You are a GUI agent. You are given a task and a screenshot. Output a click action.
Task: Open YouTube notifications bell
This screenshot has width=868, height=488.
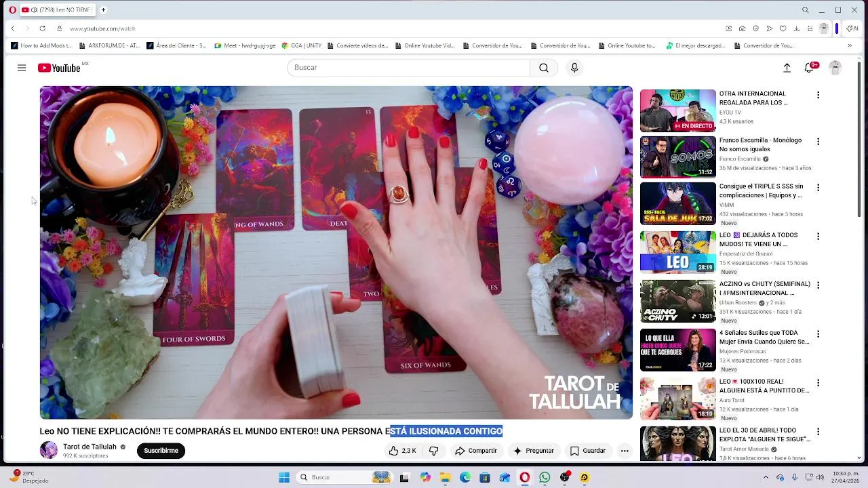click(809, 68)
